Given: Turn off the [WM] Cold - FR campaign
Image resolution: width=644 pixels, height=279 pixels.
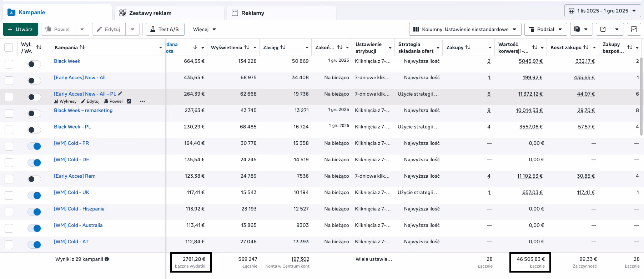Looking at the screenshot, I should (34, 146).
